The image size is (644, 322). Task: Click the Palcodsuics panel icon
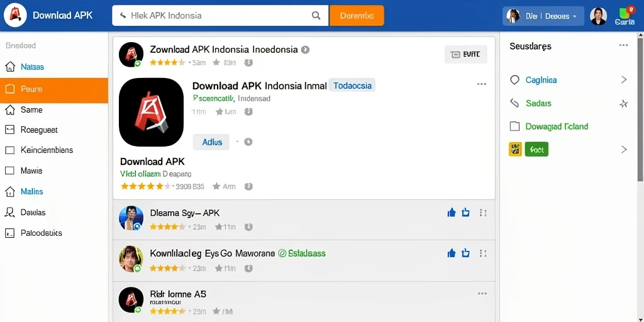10,233
